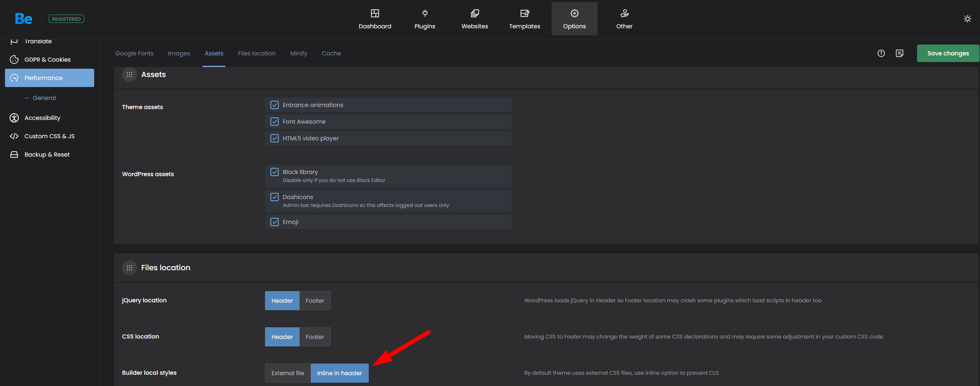
Task: Click the CSS location label
Action: [140, 336]
